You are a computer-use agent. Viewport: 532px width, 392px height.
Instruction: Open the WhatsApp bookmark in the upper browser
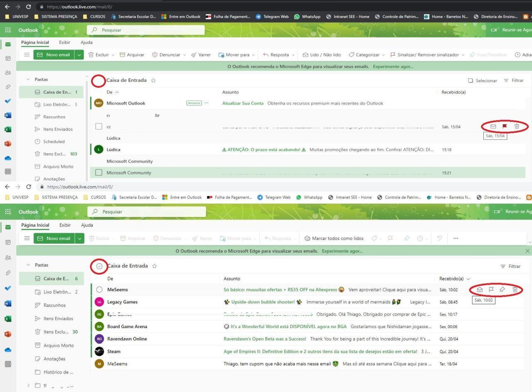pyautogui.click(x=307, y=17)
